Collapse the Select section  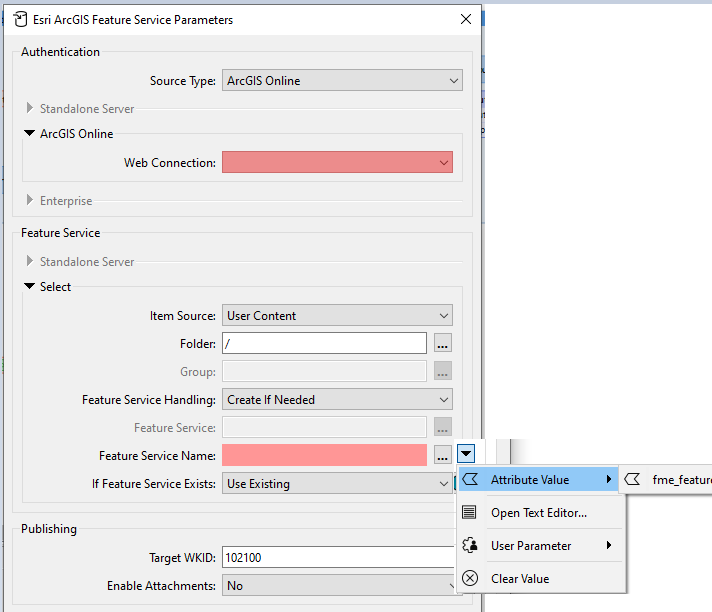(x=30, y=286)
